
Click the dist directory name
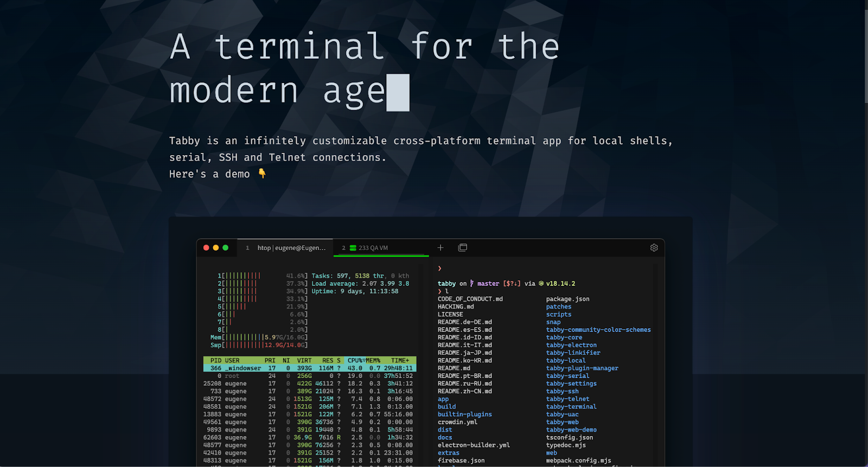point(445,430)
